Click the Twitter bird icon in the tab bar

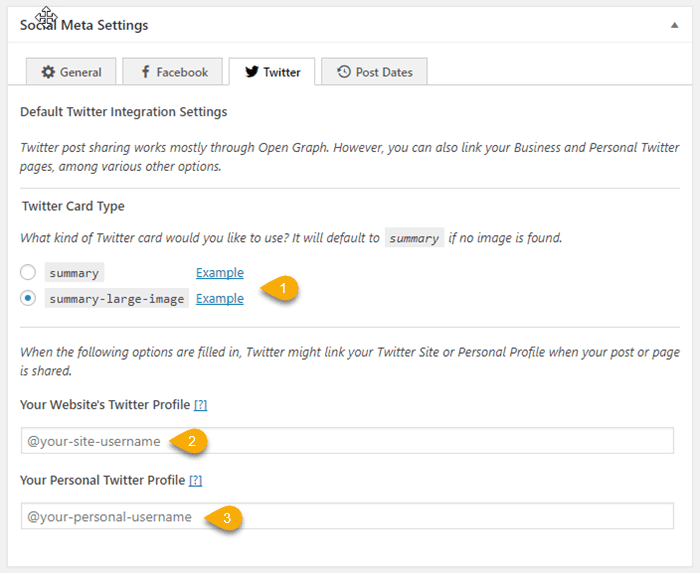(x=250, y=72)
